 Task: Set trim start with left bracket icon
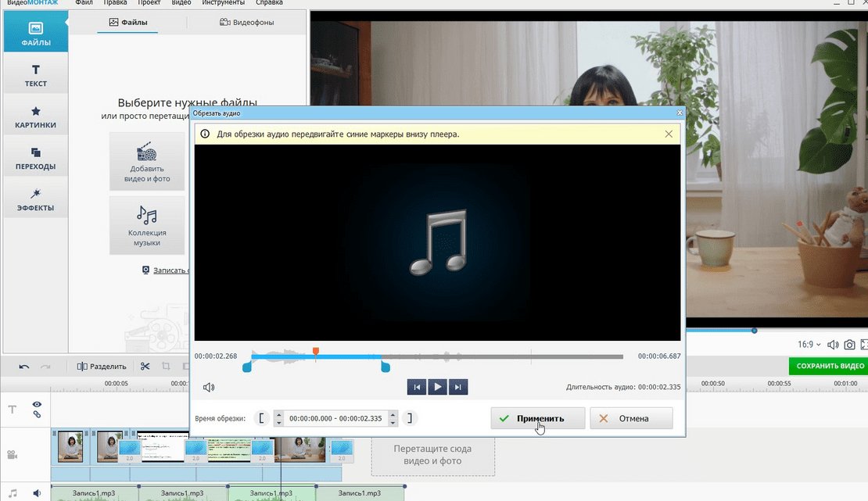pyautogui.click(x=261, y=418)
